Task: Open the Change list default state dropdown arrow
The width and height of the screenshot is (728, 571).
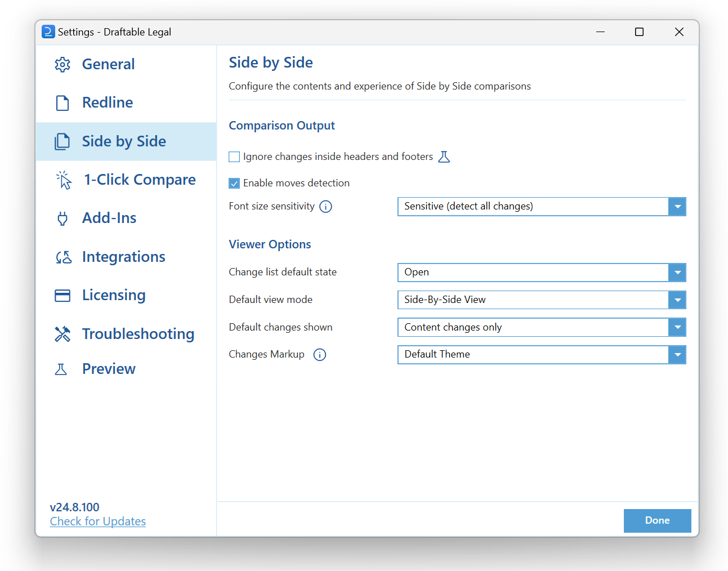Action: [677, 273]
